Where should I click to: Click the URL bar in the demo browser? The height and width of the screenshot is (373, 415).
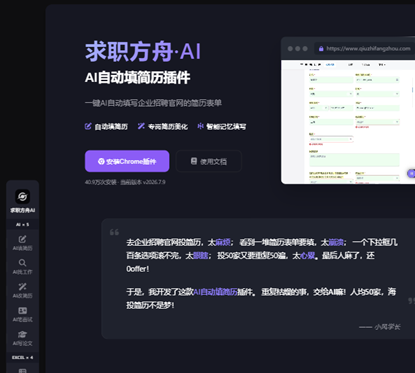point(365,49)
